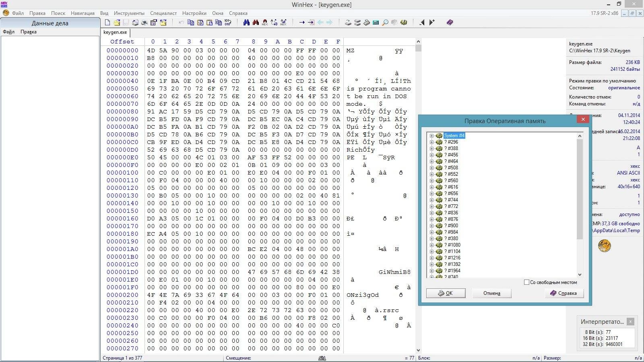
Task: Copy block using toolbar icon
Action: pos(191,23)
